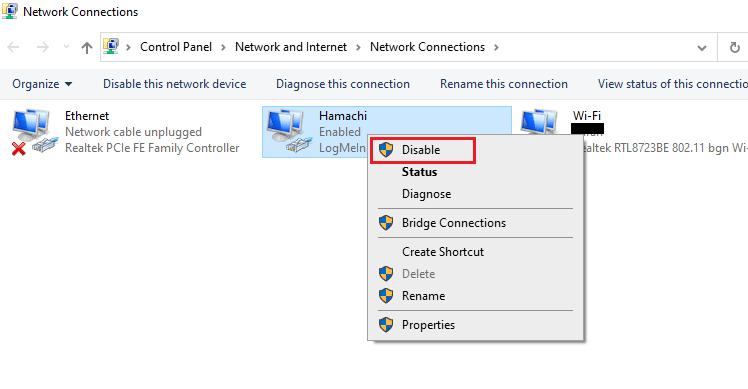The height and width of the screenshot is (389, 748).
Task: Open the recent locations dropdown arrow
Action: (x=66, y=47)
